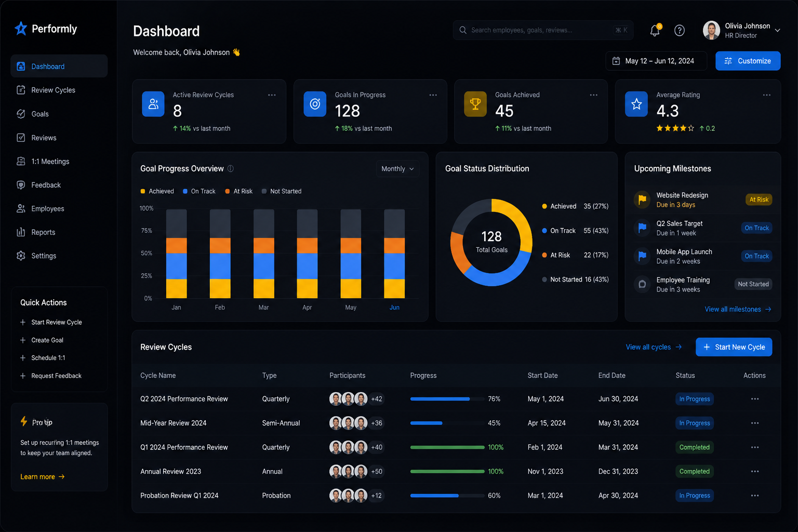Click the Goal Progress Overview info icon
Viewport: 798px width, 532px height.
pos(231,169)
